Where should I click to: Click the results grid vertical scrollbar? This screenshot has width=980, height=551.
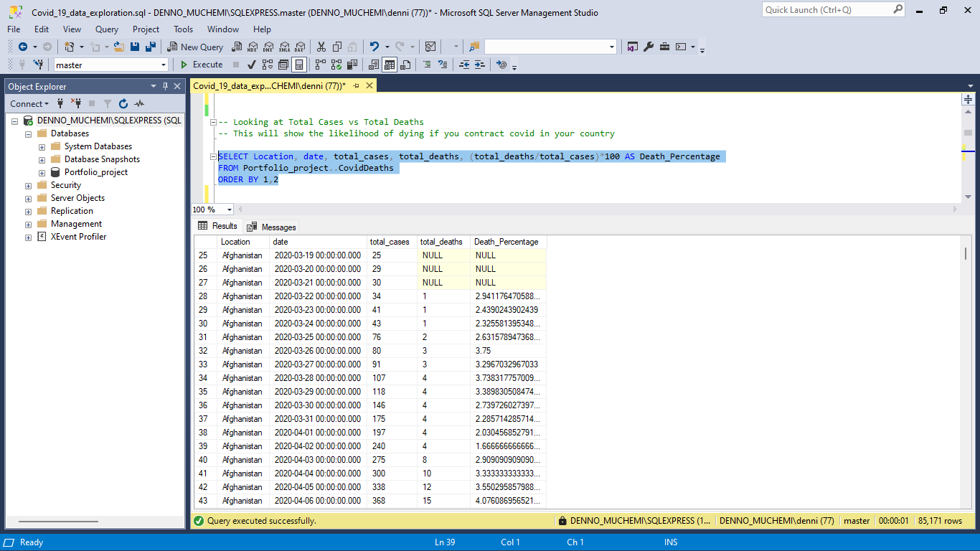coord(966,373)
